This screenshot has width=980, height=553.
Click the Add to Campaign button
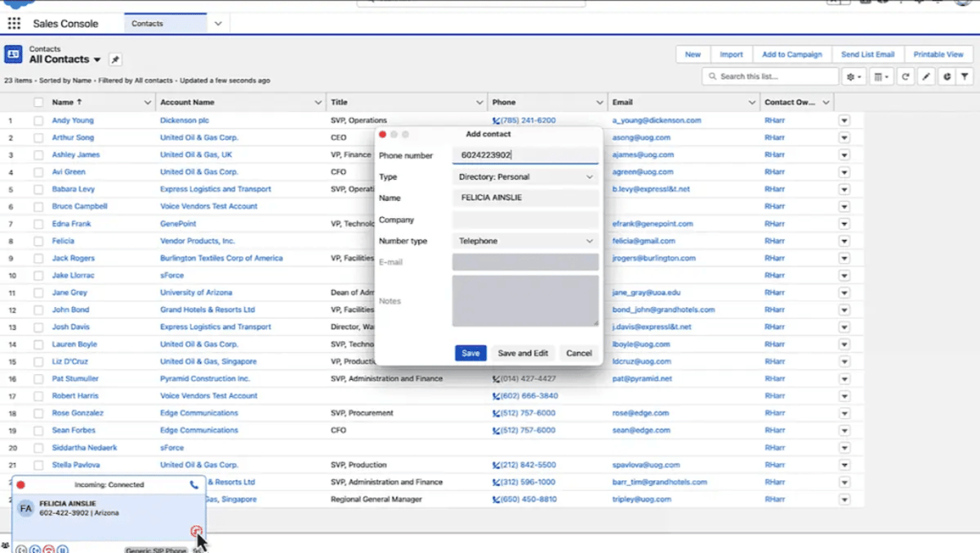tap(792, 55)
